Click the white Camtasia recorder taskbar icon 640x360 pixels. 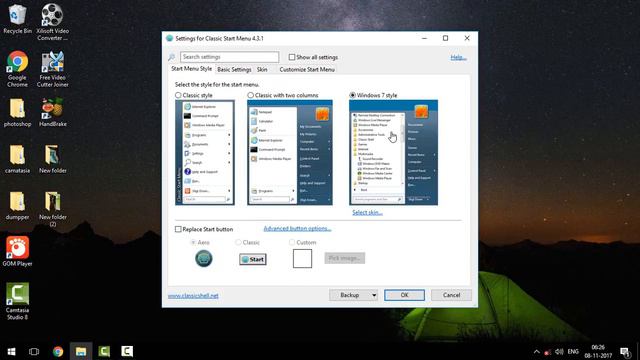tap(127, 351)
